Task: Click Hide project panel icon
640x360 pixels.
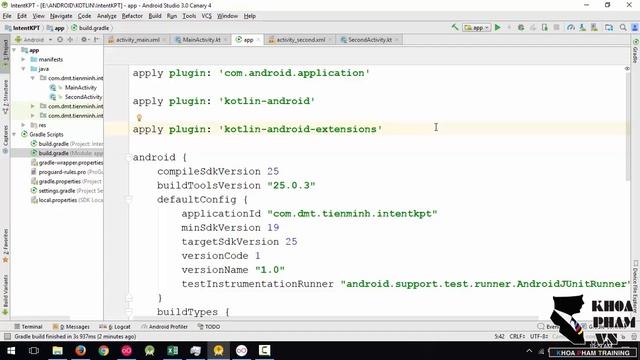Action: pos(96,40)
